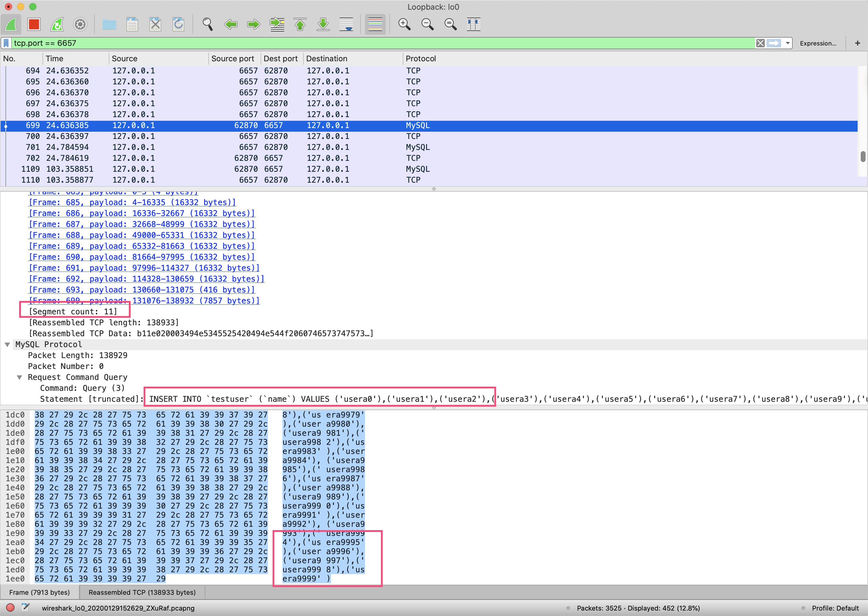Switch to the Reassembled TCP tab

(142, 592)
